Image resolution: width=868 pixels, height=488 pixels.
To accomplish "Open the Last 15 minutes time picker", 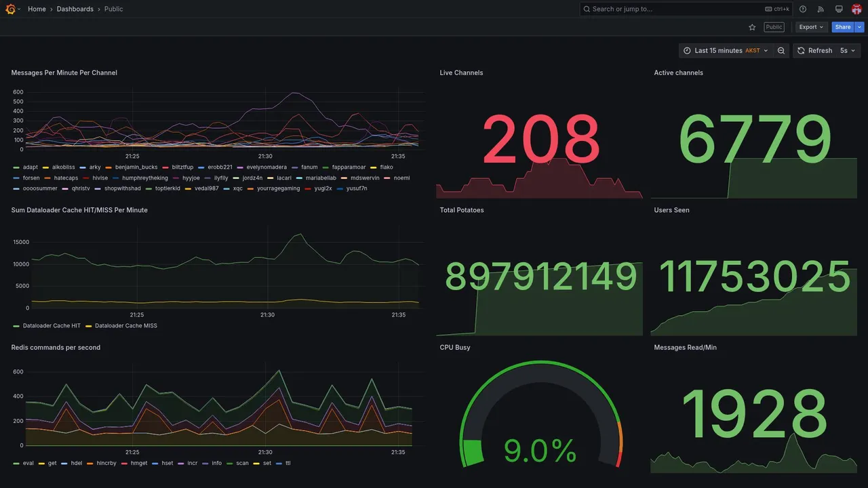I will pyautogui.click(x=726, y=51).
